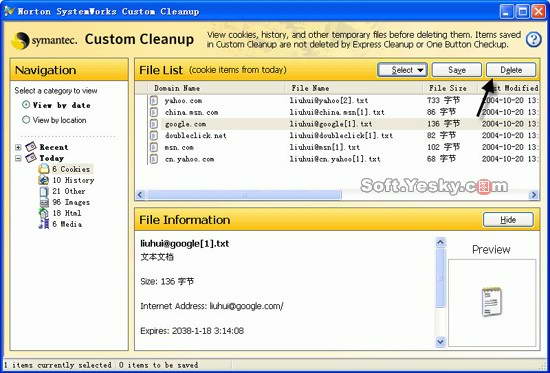Select the Html category icon
This screenshot has width=550, height=373.
click(x=43, y=213)
